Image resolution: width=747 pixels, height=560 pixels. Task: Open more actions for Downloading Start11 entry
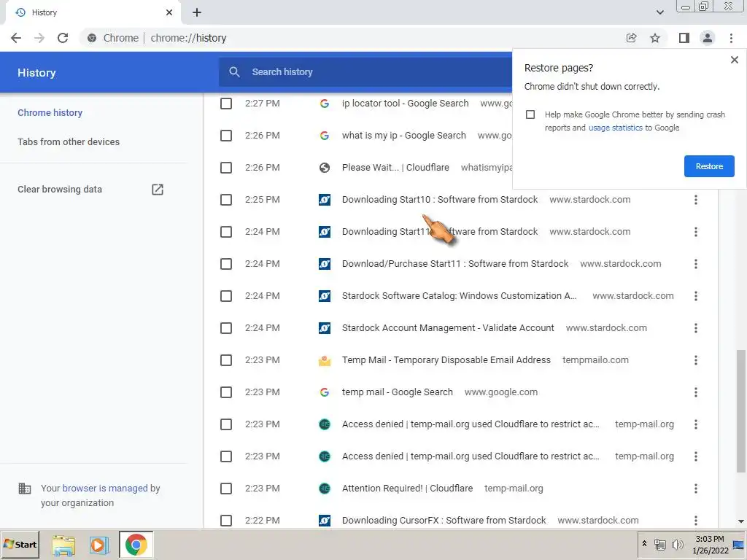[x=695, y=232]
